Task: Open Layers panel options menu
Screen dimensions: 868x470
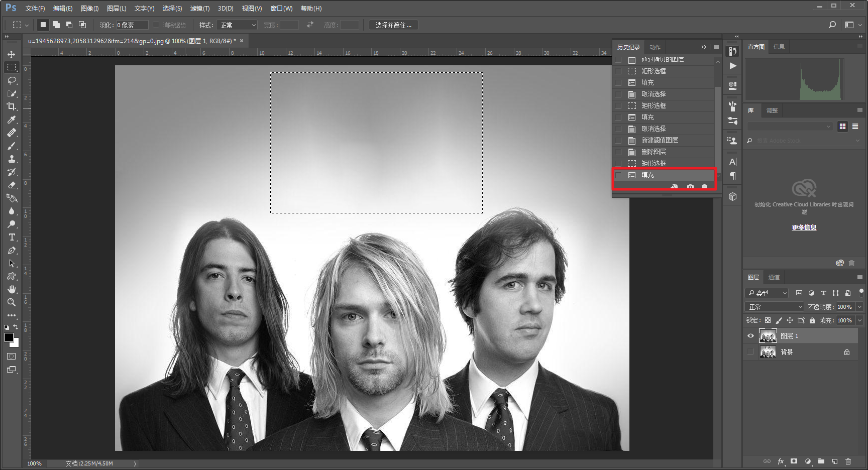Action: [859, 277]
